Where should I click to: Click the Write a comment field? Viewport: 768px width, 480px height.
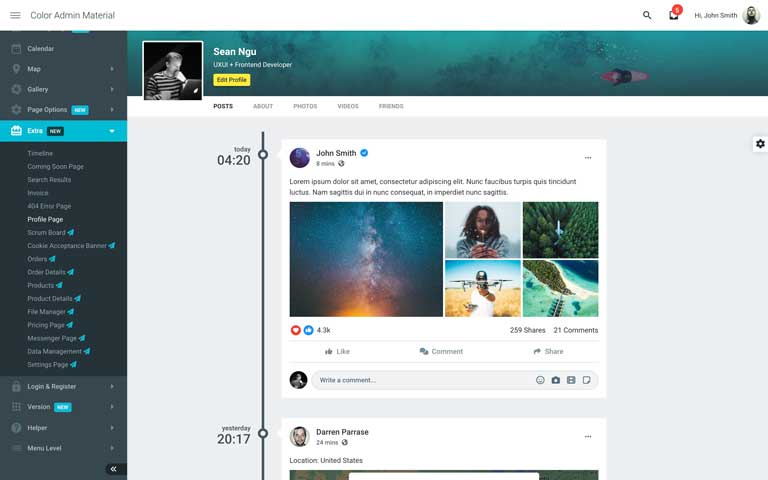click(424, 380)
